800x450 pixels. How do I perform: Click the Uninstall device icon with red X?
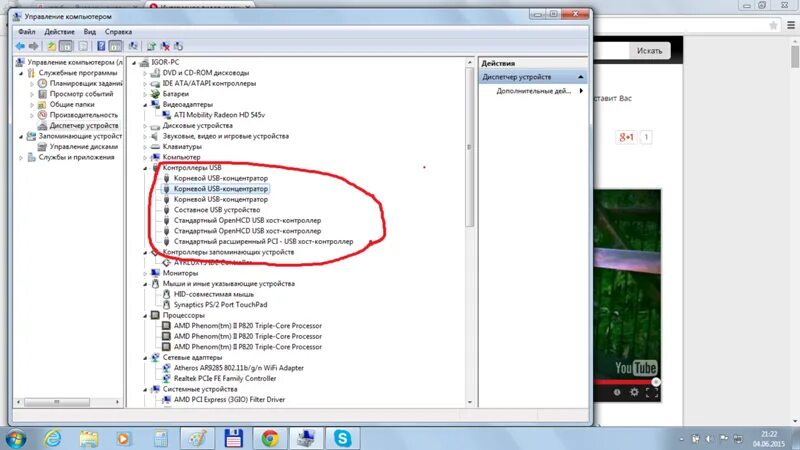click(x=165, y=46)
